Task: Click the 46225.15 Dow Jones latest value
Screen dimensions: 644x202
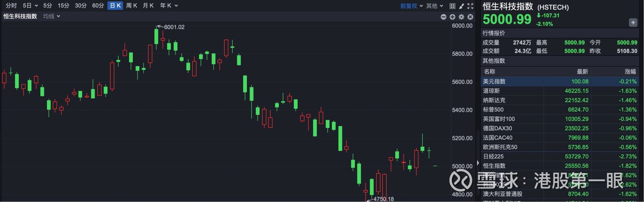Action: [x=576, y=91]
